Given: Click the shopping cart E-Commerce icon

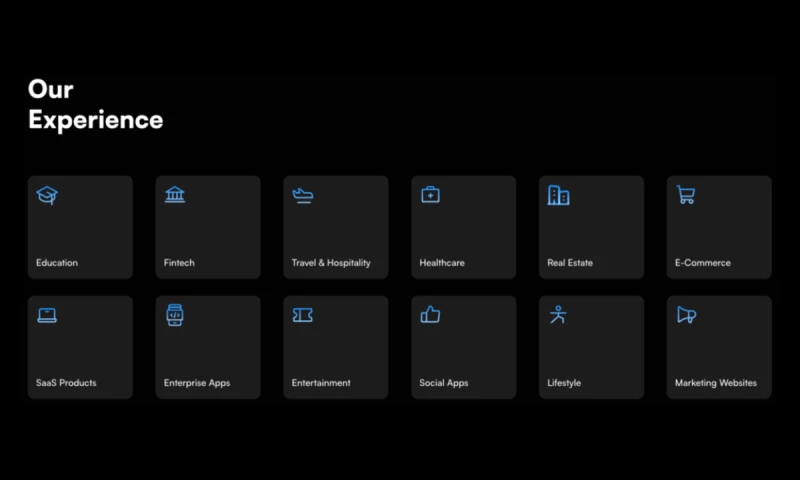Looking at the screenshot, I should pos(686,195).
